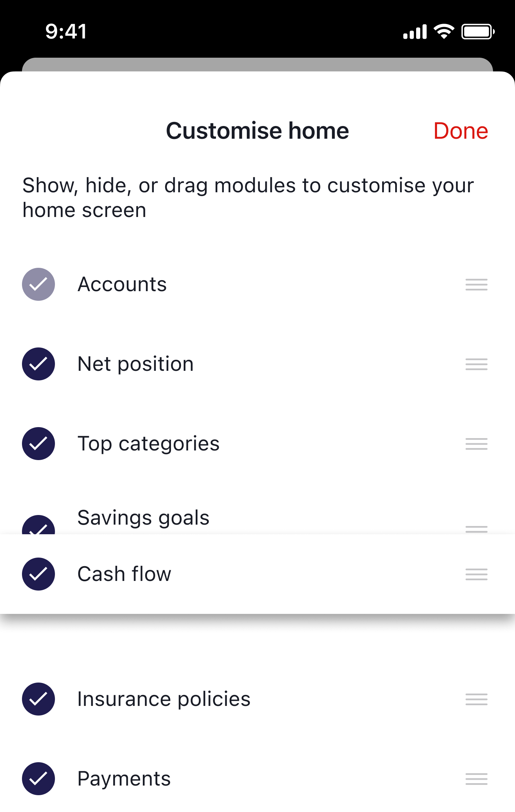Tap the Cash flow reorder handle
Screen dimensions: 515x812
click(476, 574)
